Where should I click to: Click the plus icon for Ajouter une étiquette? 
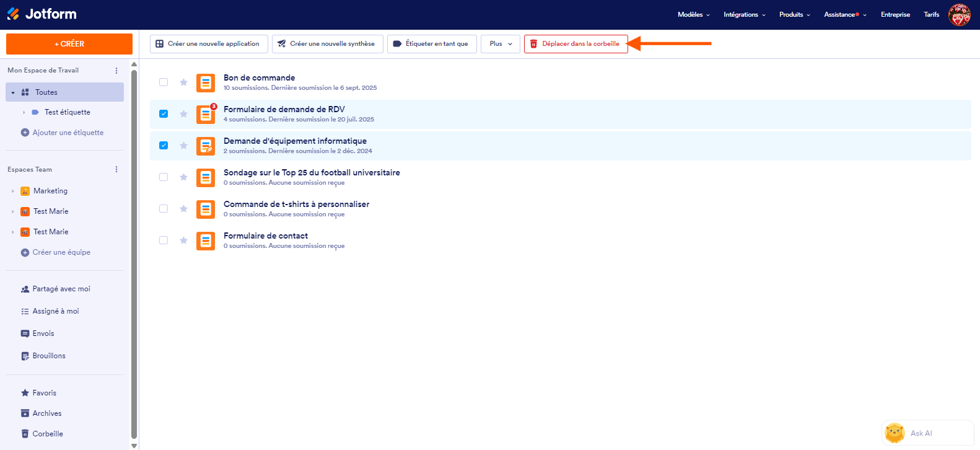(x=25, y=133)
